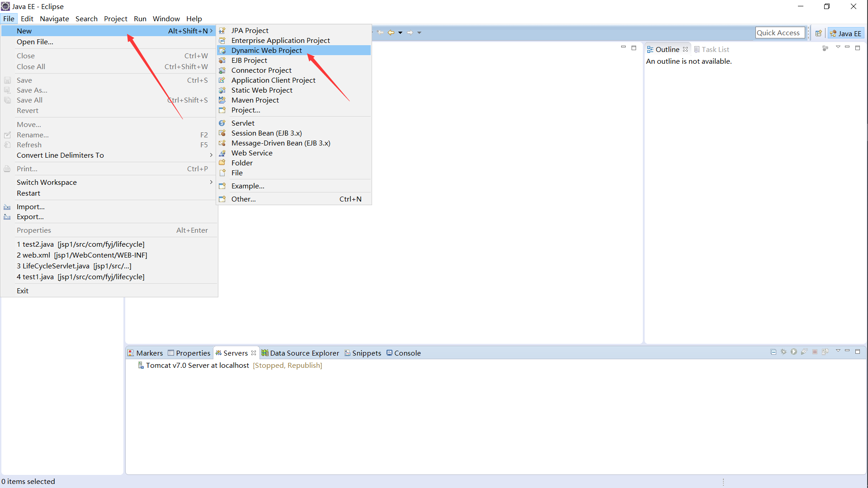Click back navigation yellow arrow icon
This screenshot has width=868, height=488.
(x=391, y=33)
